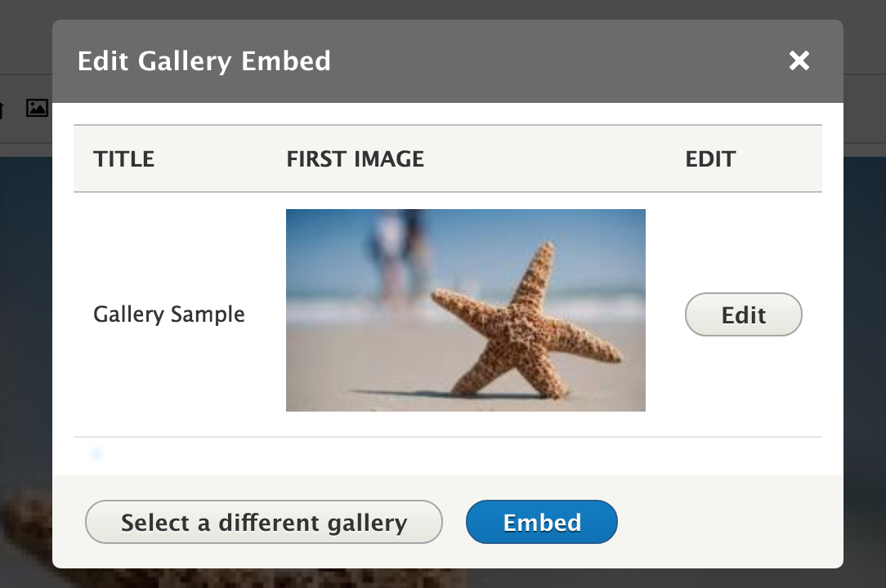Click the starfish in the preview image
The height and width of the screenshot is (588, 886).
523,327
